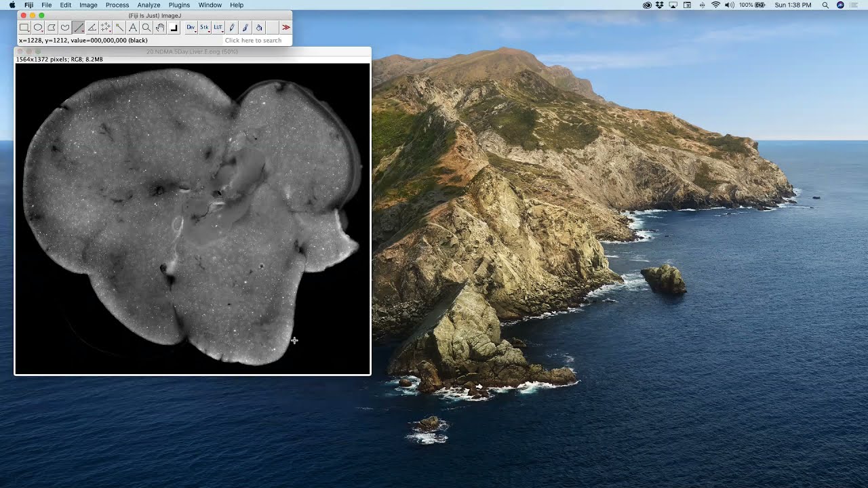Open the Notification Center list icon
This screenshot has height=488, width=868.
pos(854,5)
